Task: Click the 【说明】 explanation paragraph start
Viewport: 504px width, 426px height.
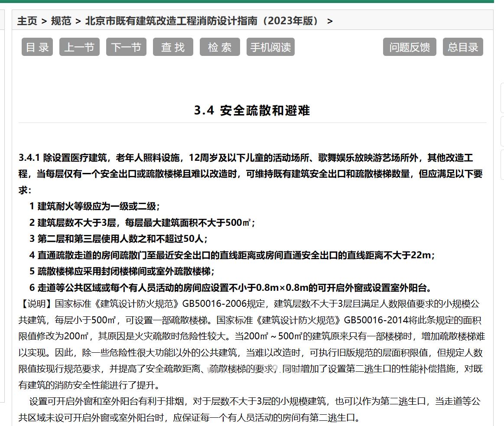Action: click(x=36, y=304)
